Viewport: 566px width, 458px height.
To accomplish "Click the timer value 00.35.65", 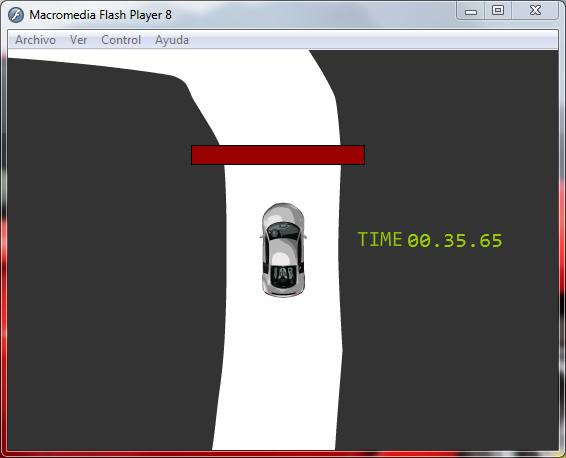I will click(x=455, y=241).
